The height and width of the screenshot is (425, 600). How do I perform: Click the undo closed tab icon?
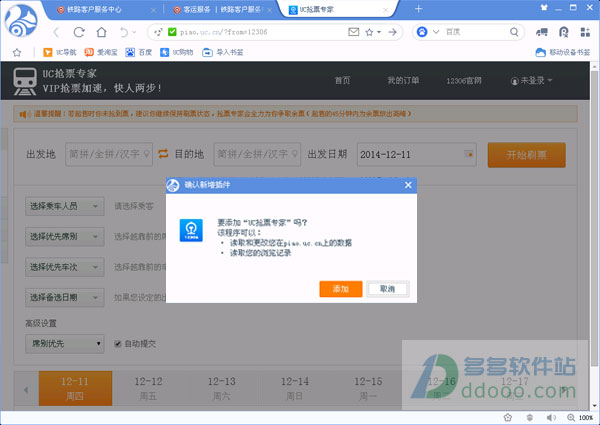point(124,33)
